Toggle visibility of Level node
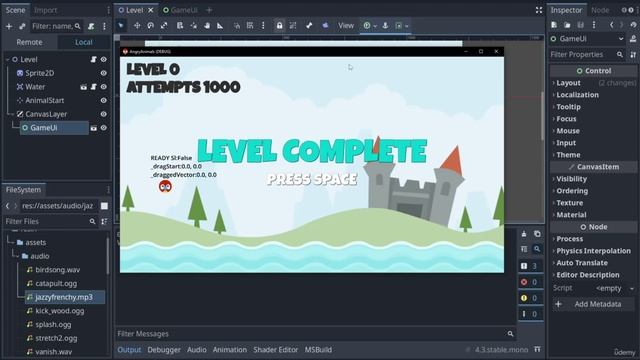Viewport: 640px width, 360px height. pyautogui.click(x=104, y=60)
